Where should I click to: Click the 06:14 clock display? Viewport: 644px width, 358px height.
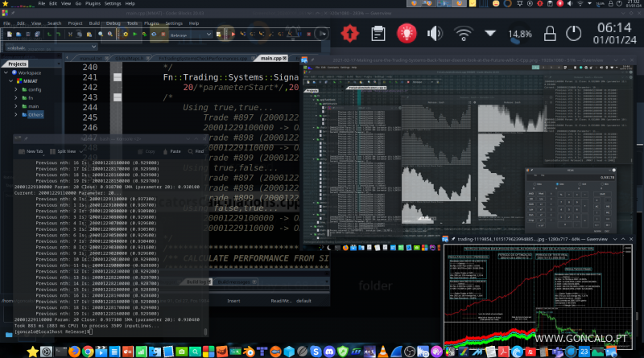click(x=613, y=26)
